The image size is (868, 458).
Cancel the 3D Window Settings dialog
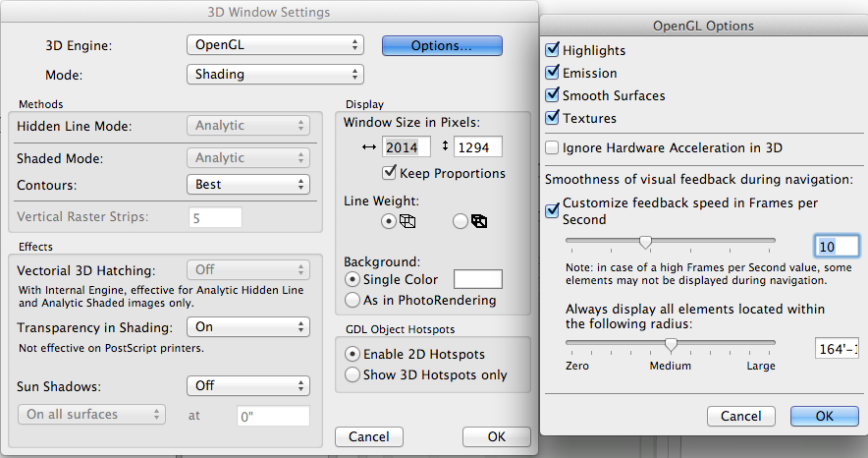pos(369,436)
